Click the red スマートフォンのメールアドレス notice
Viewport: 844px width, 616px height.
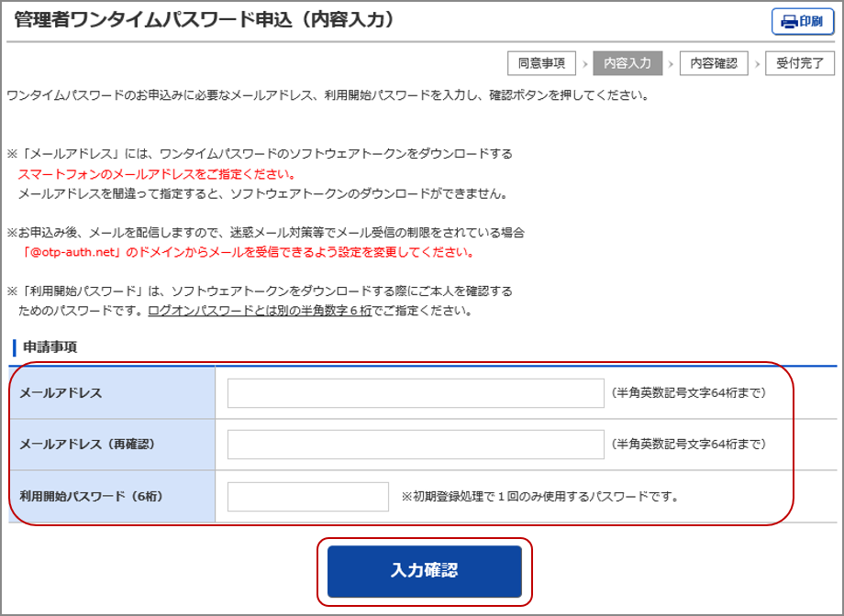click(156, 174)
